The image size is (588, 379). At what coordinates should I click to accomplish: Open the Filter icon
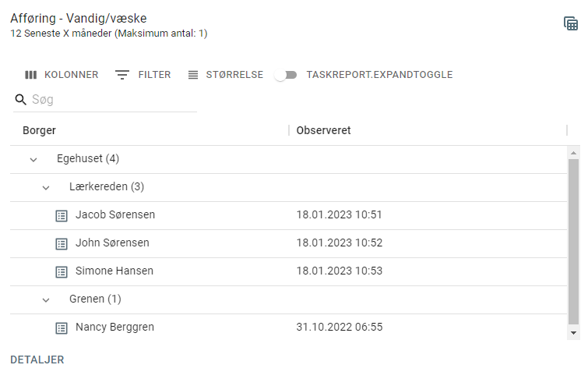coord(121,75)
